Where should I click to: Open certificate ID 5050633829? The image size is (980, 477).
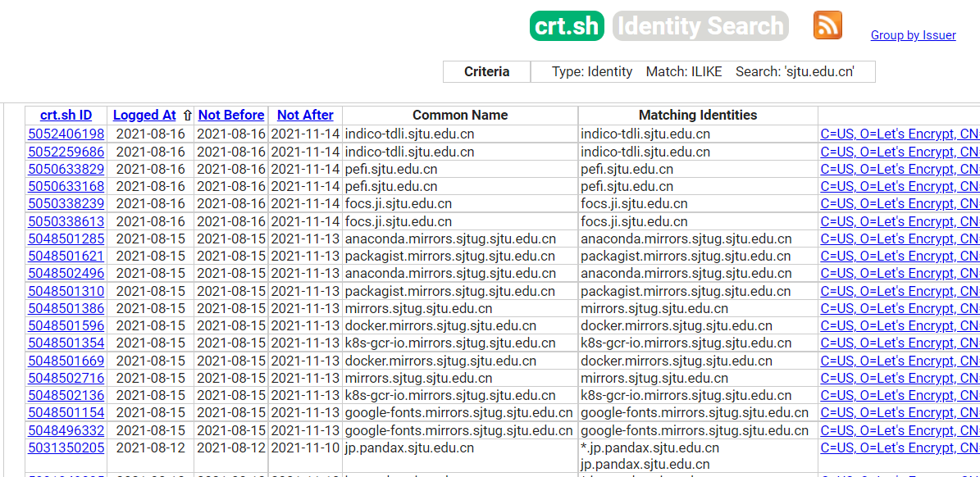pyautogui.click(x=66, y=169)
